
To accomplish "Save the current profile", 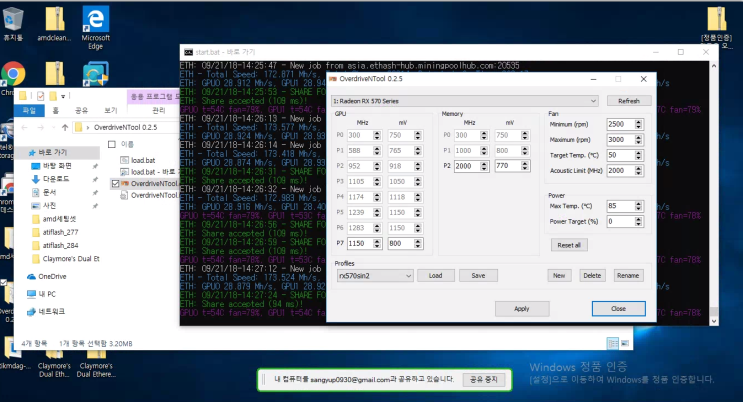I will coord(478,275).
